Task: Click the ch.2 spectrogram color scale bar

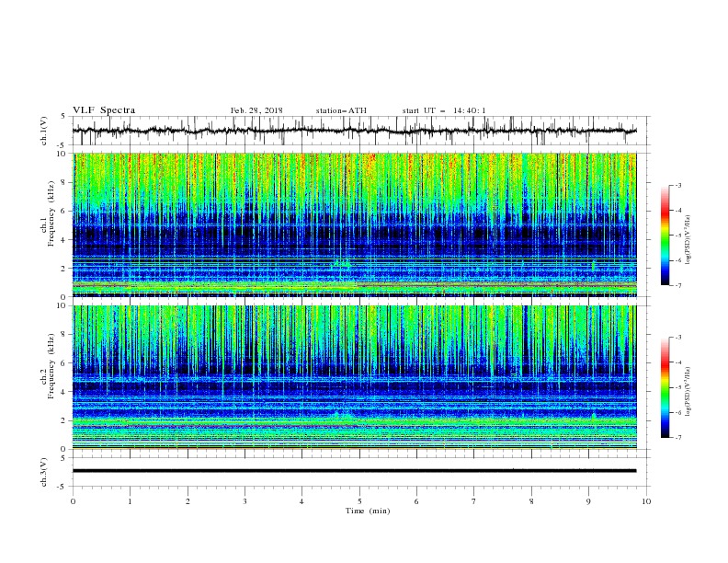Action: coord(665,387)
